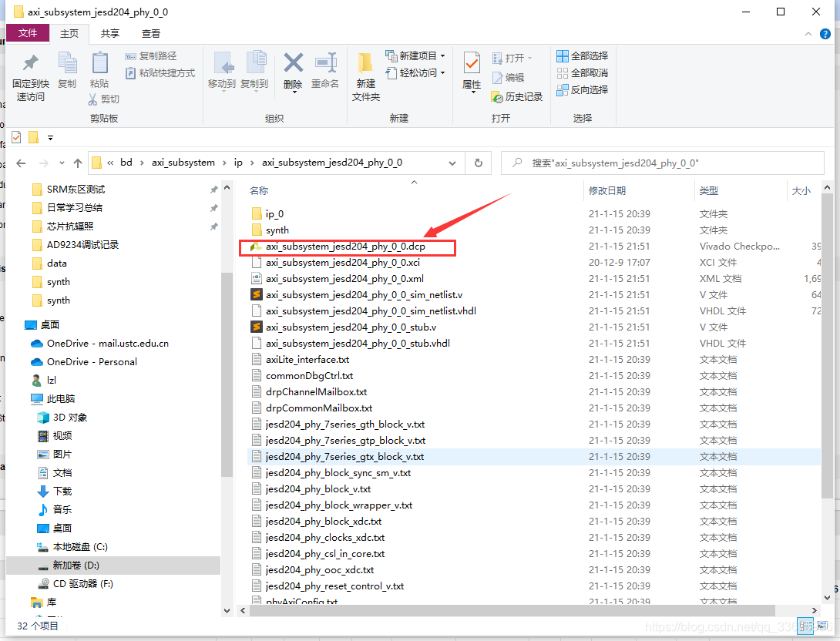Click Paste shortcut in the ribbon
Image resolution: width=840 pixels, height=641 pixels.
(x=160, y=73)
